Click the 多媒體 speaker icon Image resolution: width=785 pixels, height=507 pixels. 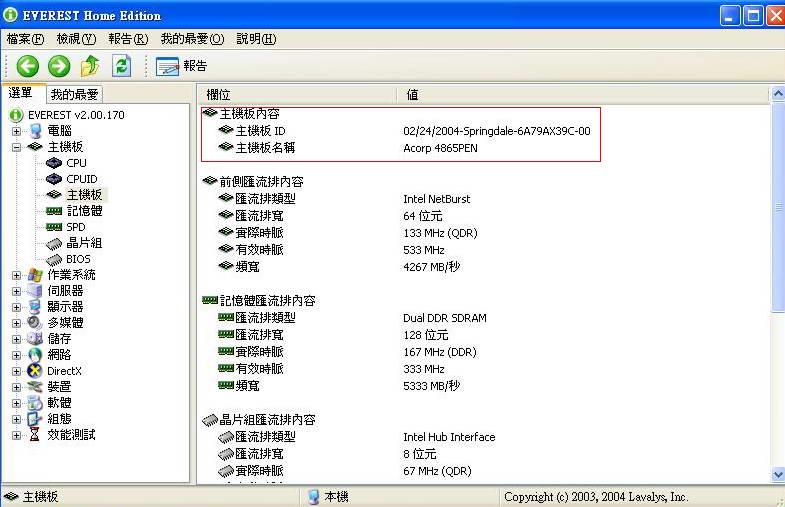pos(35,323)
